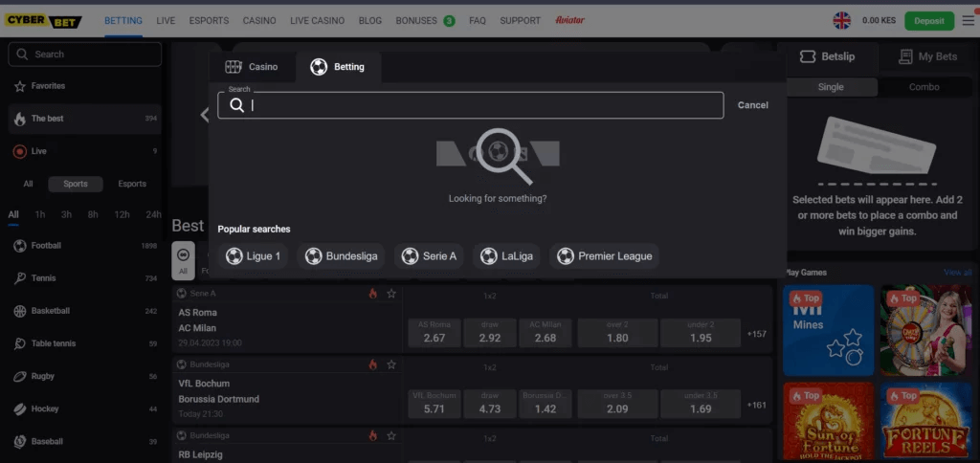Favorite the RB Leipzig match star
This screenshot has height=463, width=980.
click(x=391, y=435)
